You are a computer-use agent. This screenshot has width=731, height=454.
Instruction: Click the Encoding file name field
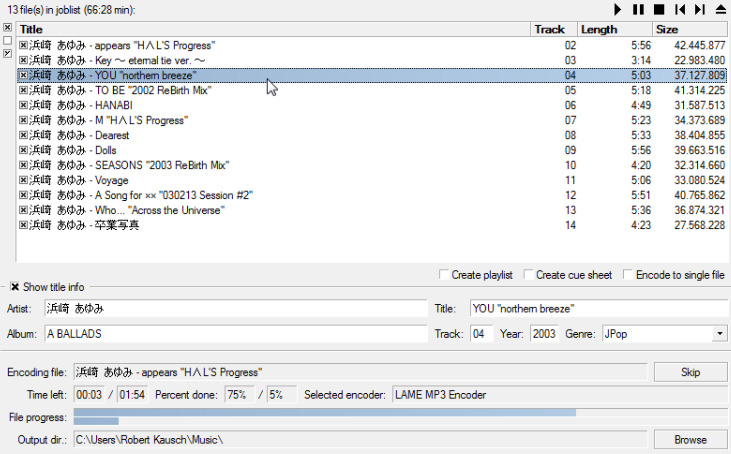click(x=360, y=372)
